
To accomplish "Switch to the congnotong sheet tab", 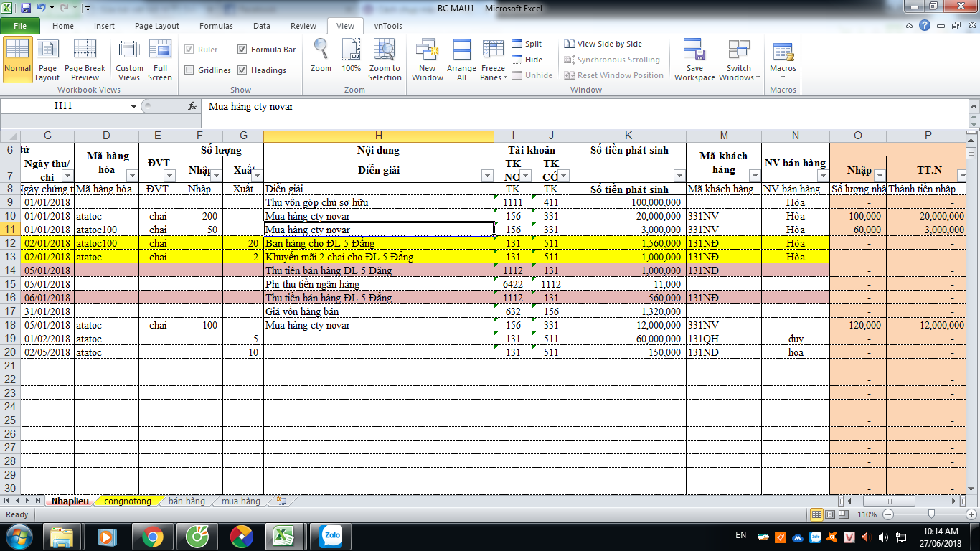I will pos(128,501).
